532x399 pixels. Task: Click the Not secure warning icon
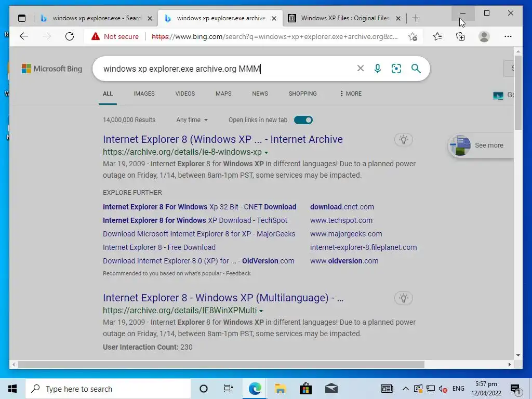click(96, 36)
